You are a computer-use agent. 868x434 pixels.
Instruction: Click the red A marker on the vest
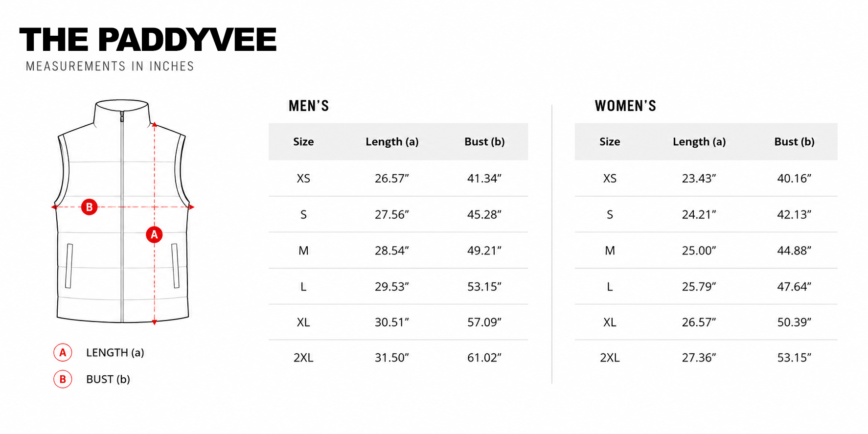coord(154,235)
